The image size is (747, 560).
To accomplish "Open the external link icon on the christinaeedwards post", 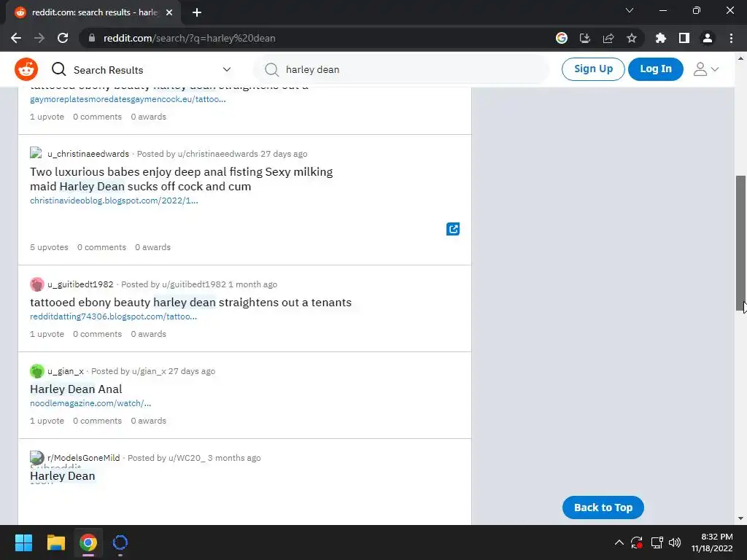I will (x=453, y=229).
